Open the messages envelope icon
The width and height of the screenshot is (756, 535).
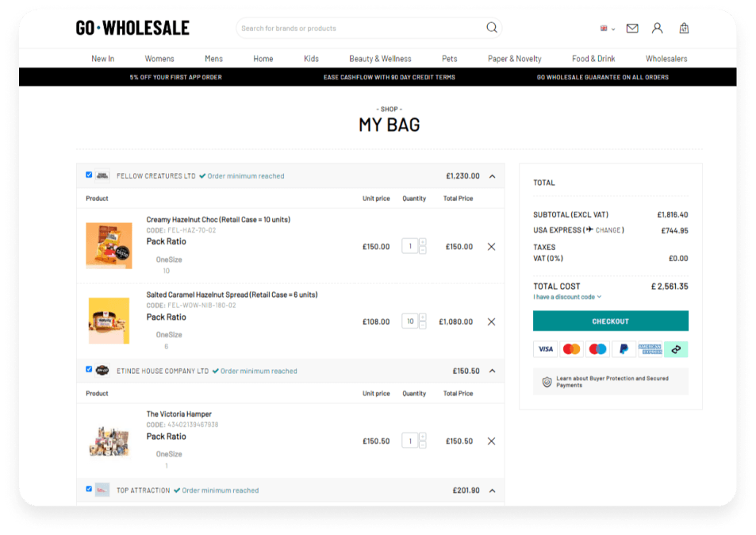tap(632, 29)
